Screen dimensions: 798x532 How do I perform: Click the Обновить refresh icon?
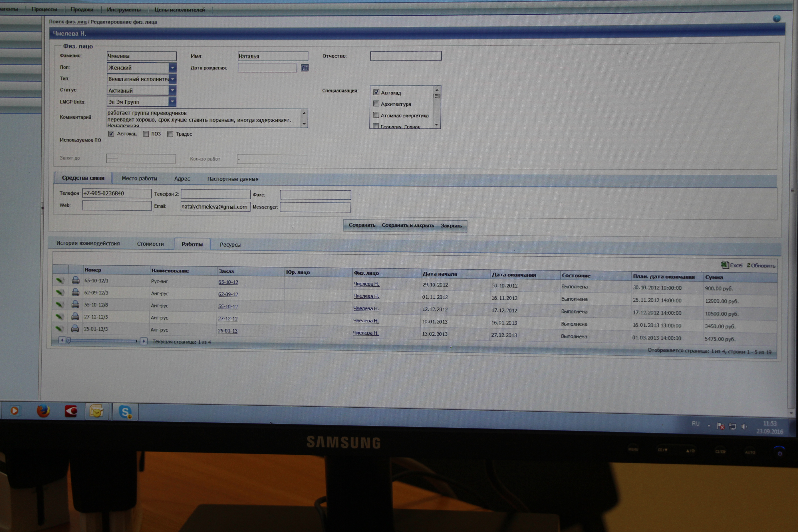pyautogui.click(x=748, y=265)
